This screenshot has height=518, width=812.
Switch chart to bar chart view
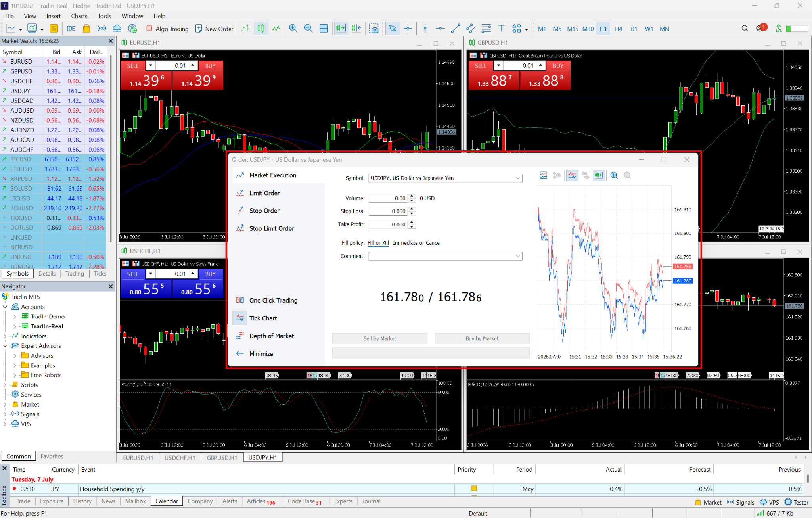(246, 29)
